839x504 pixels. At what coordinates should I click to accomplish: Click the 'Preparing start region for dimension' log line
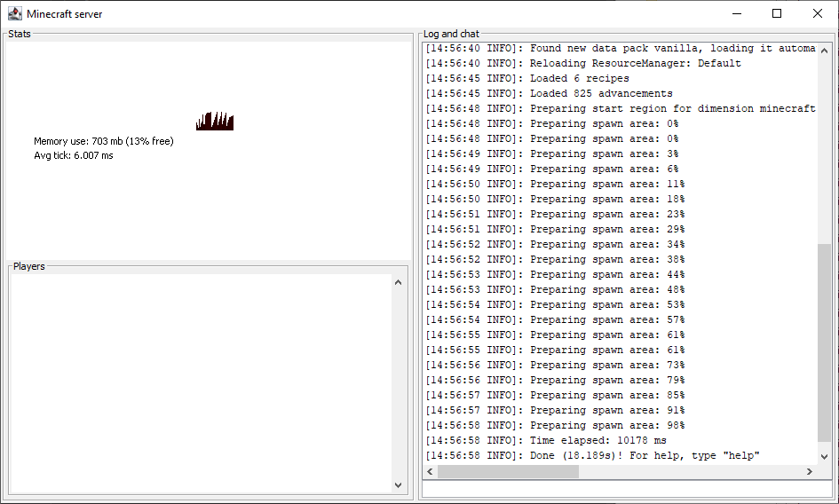coord(621,108)
